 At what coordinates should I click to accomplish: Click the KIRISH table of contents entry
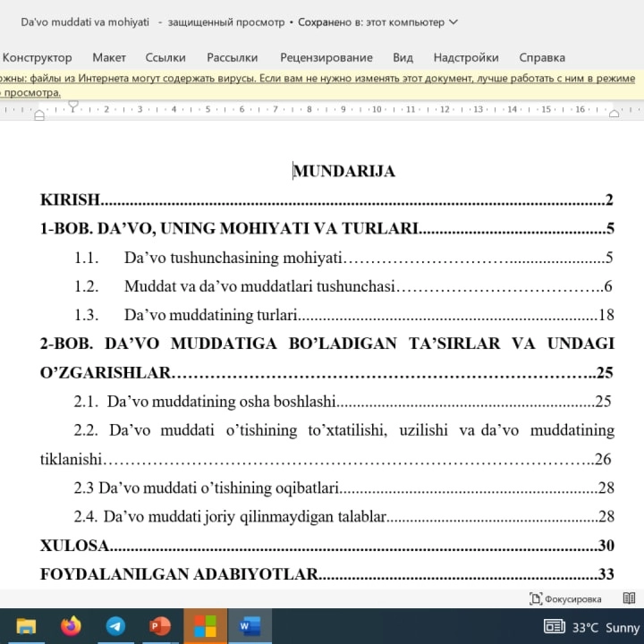click(70, 200)
